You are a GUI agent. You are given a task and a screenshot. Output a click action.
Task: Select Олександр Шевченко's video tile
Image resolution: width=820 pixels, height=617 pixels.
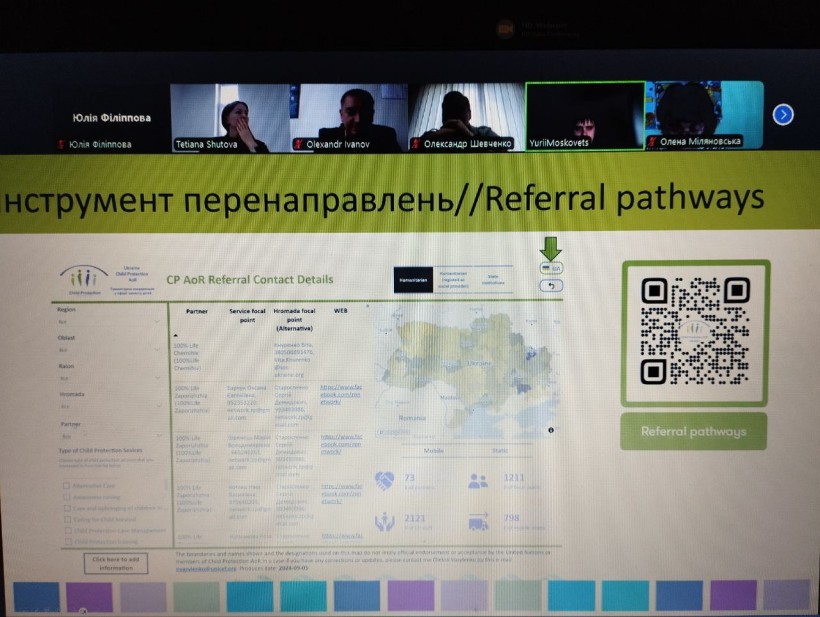pyautogui.click(x=467, y=117)
